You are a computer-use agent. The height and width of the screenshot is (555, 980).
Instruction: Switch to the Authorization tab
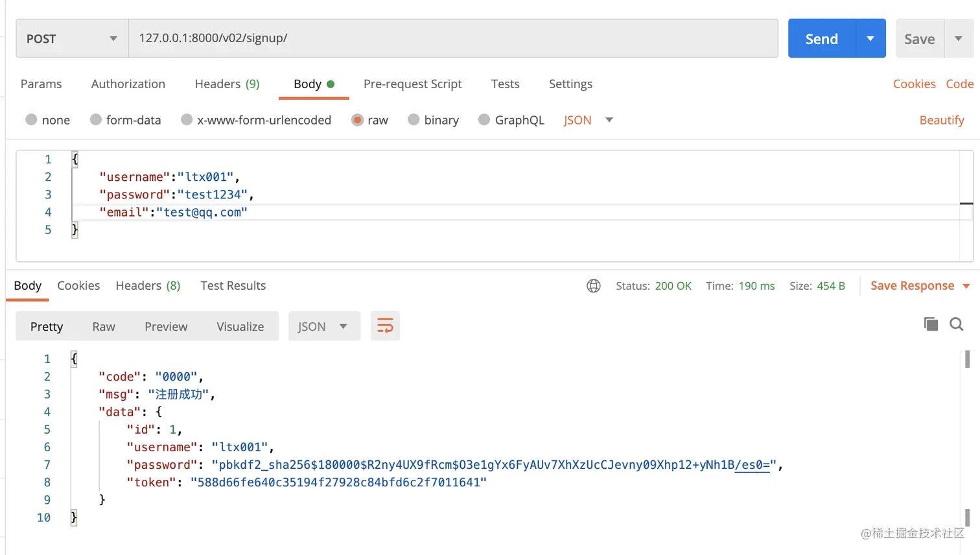pyautogui.click(x=128, y=84)
